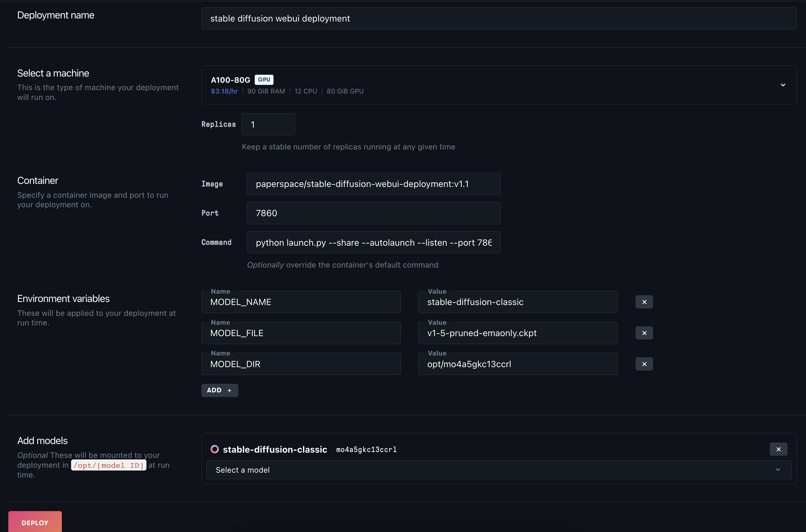Click the /opt/[model ID] path label

click(x=108, y=465)
